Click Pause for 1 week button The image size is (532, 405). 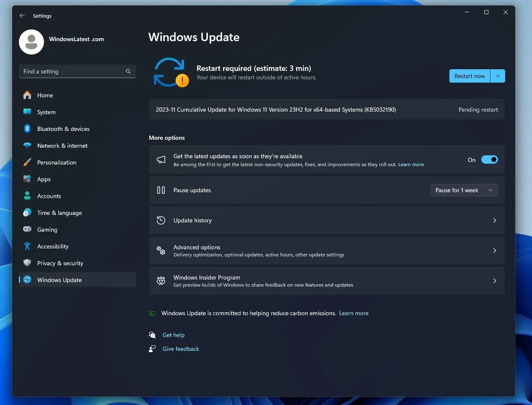(457, 190)
